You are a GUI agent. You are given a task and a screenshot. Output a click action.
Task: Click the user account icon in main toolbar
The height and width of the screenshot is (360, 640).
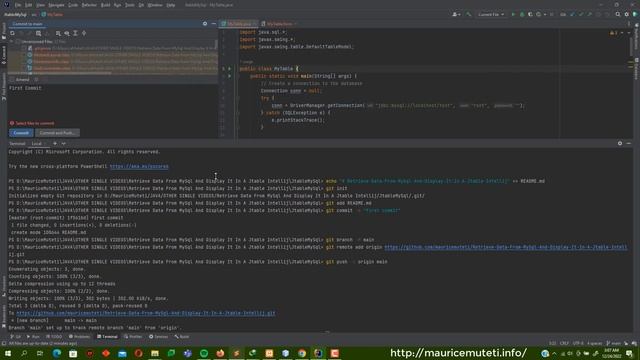coord(456,14)
